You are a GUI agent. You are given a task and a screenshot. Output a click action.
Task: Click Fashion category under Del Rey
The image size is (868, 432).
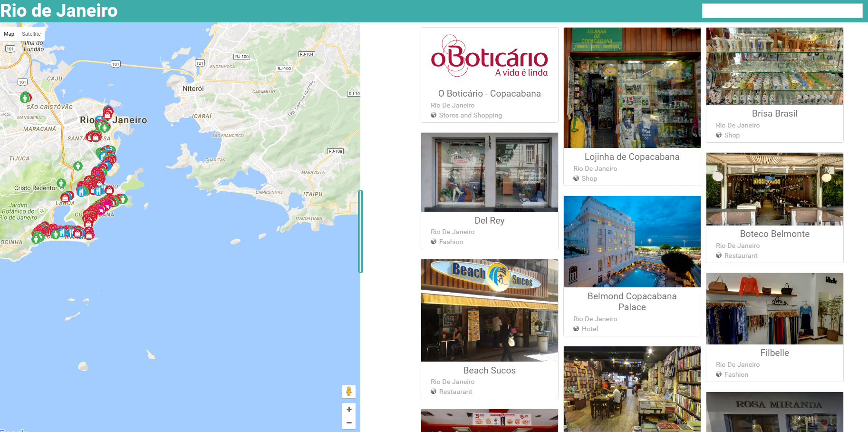click(451, 242)
